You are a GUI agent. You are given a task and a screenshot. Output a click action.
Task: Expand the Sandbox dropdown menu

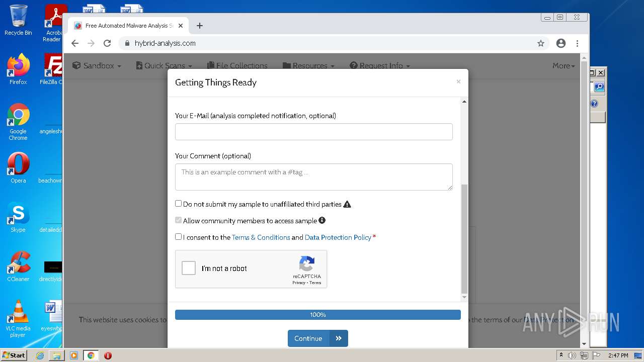point(97,65)
